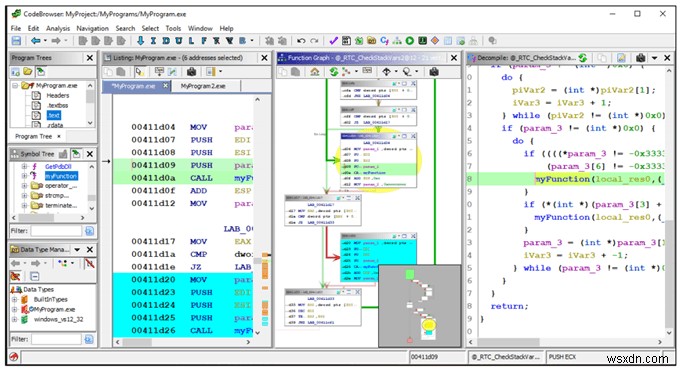Open the Navigation menu
This screenshot has width=680, height=369.
92,28
